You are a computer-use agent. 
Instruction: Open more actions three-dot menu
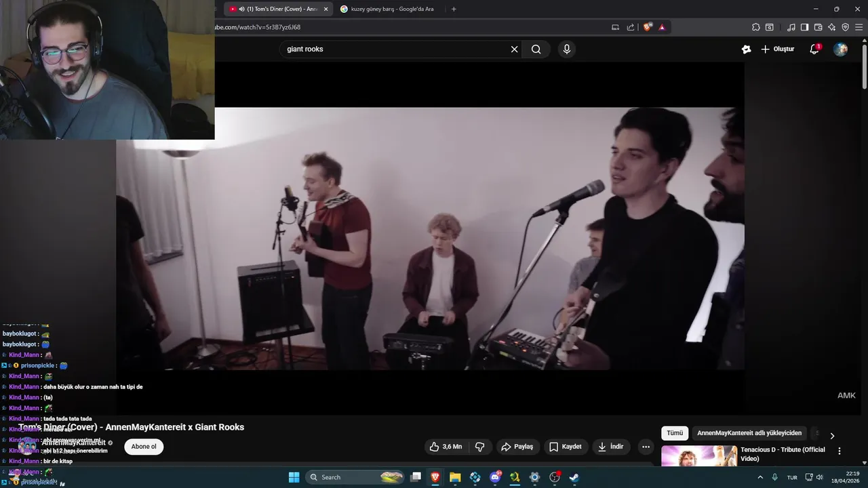646,447
